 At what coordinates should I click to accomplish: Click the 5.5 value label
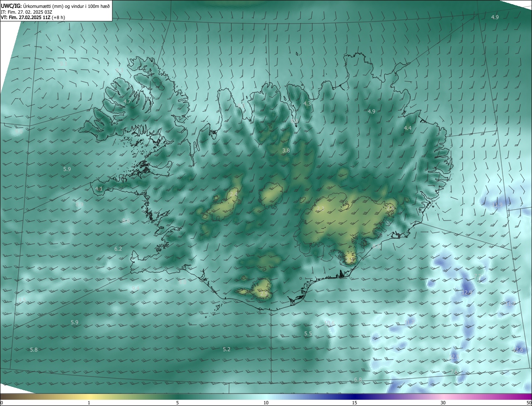(x=308, y=334)
